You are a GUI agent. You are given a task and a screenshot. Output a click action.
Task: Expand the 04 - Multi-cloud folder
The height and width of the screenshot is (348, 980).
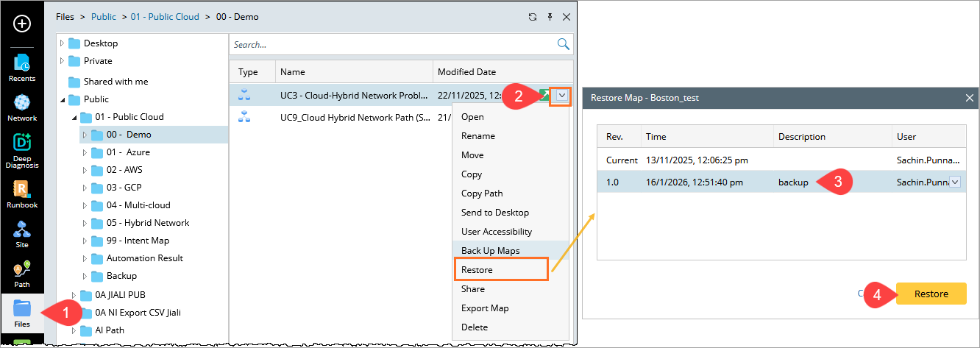tap(85, 205)
